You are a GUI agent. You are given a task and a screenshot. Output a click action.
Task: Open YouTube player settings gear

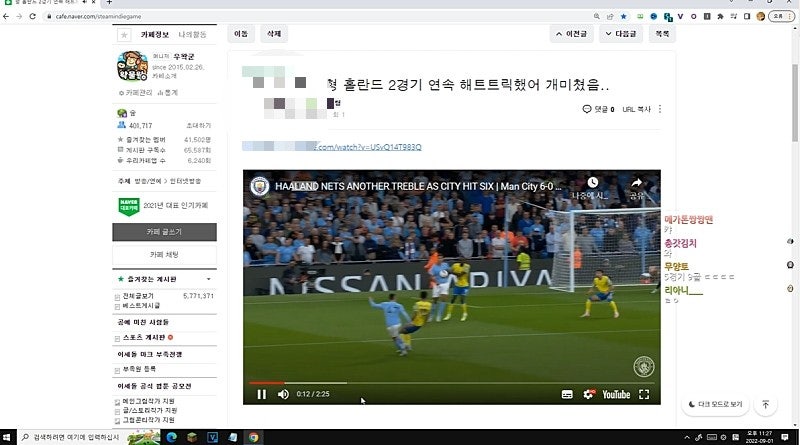pos(589,394)
